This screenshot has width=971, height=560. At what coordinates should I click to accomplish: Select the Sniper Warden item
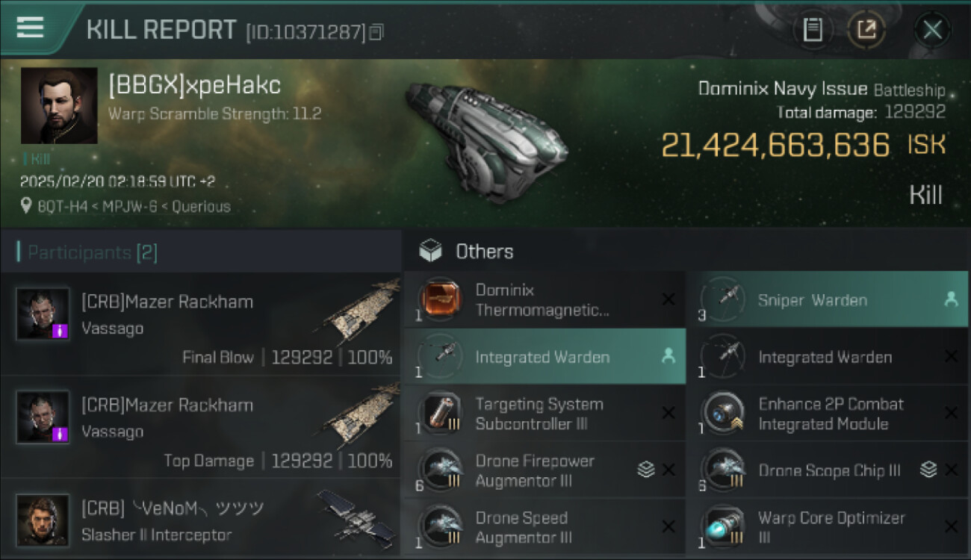click(x=827, y=300)
